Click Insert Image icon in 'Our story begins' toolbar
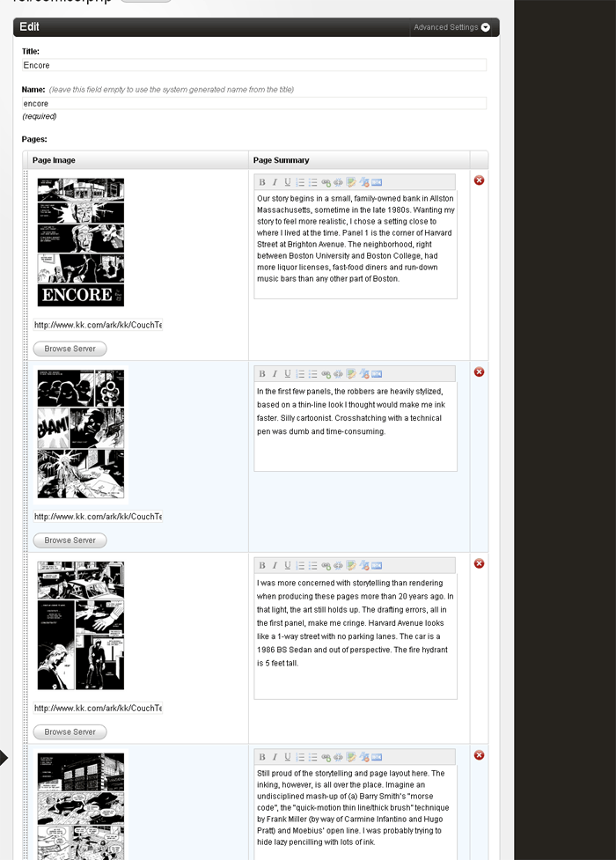The height and width of the screenshot is (860, 616). pyautogui.click(x=351, y=182)
